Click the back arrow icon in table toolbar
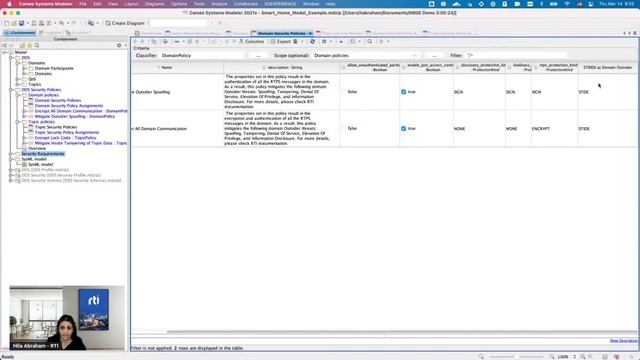This screenshot has height=360, width=640. 136,42
